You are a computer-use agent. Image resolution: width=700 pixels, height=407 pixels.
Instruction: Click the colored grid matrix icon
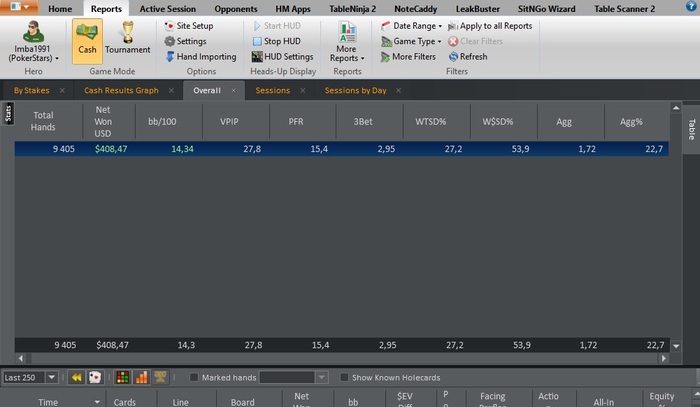(122, 378)
